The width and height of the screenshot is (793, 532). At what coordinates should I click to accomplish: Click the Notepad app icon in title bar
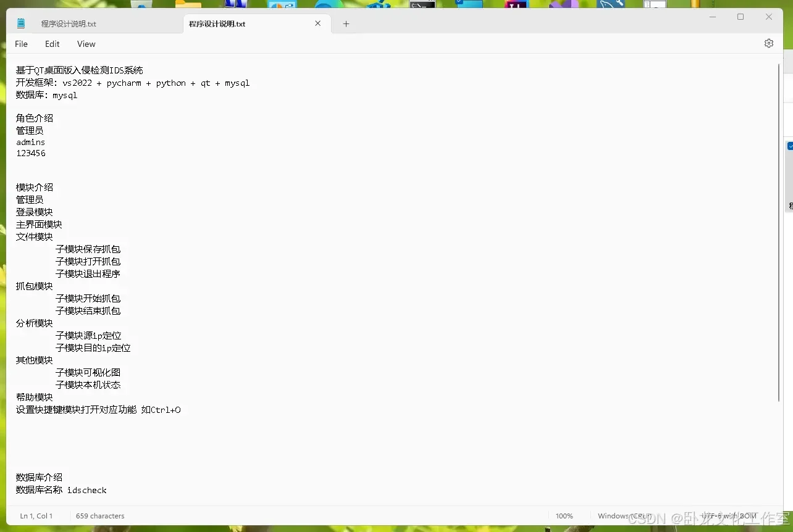pos(21,23)
